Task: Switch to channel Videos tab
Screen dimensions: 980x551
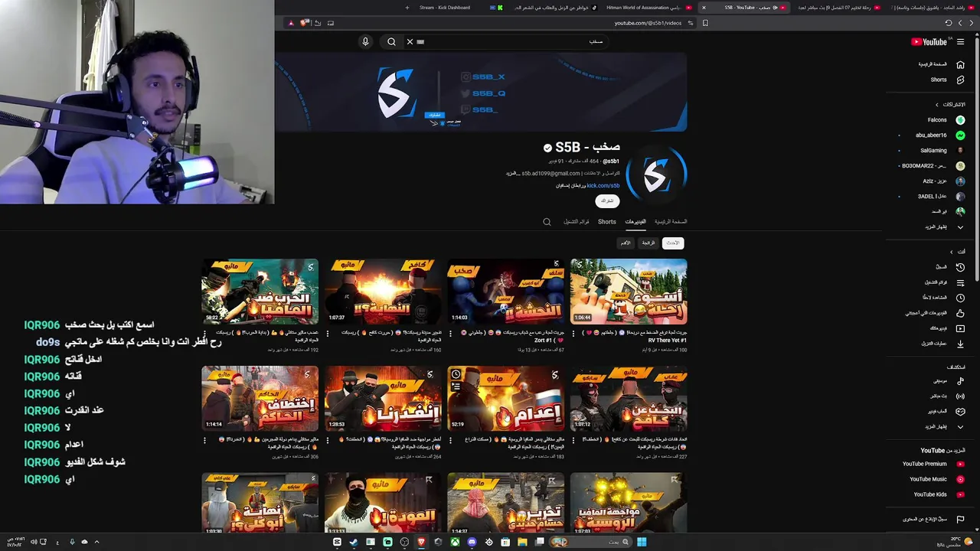Action: [x=635, y=222]
